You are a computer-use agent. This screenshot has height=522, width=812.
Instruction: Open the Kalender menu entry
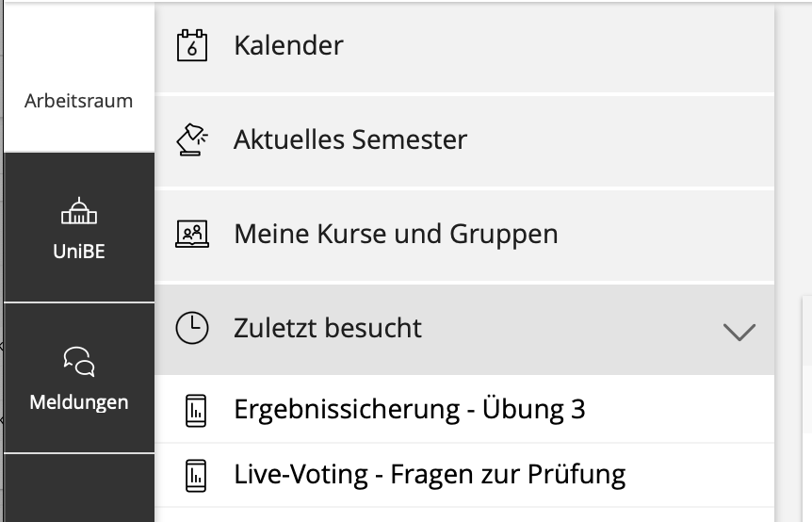pos(288,45)
